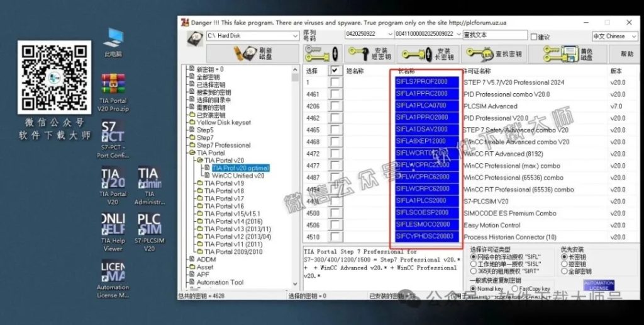Expand Step7 Professional folder

pyautogui.click(x=223, y=145)
